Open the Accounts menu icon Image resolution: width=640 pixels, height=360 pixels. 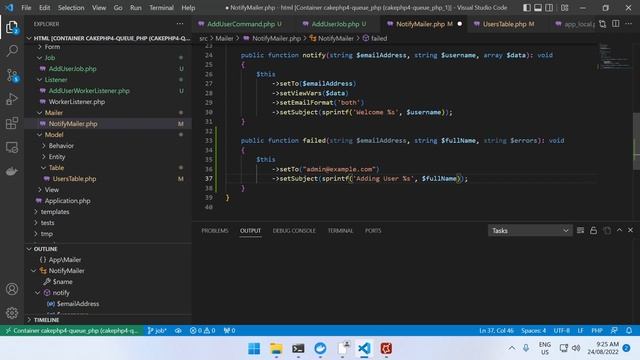(x=12, y=289)
